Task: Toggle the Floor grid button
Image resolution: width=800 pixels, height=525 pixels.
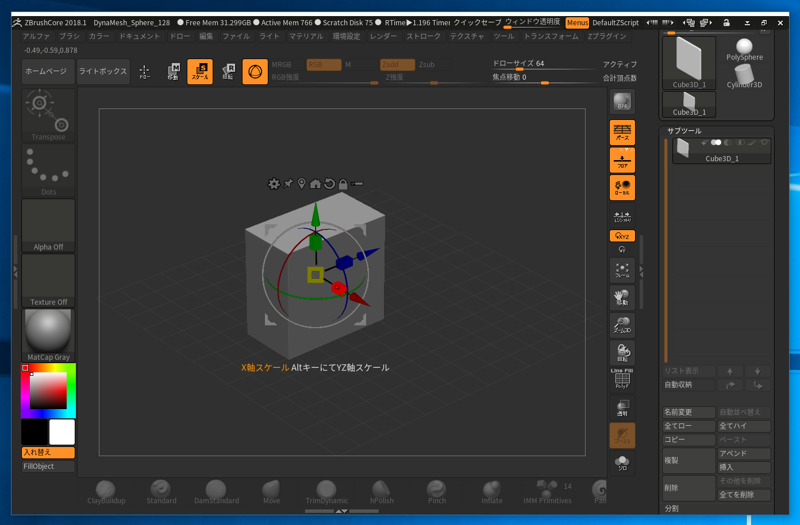Action: (x=622, y=160)
